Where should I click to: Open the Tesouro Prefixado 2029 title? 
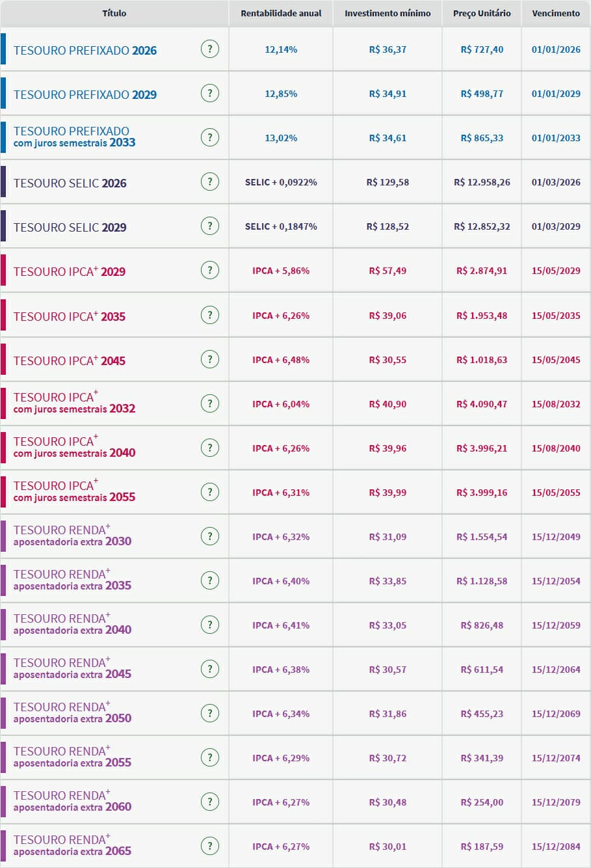(85, 95)
